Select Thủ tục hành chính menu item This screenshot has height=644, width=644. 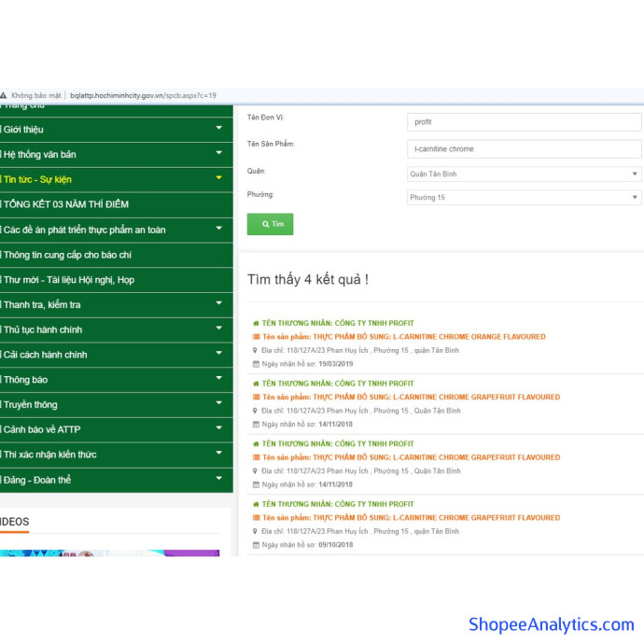click(x=43, y=329)
